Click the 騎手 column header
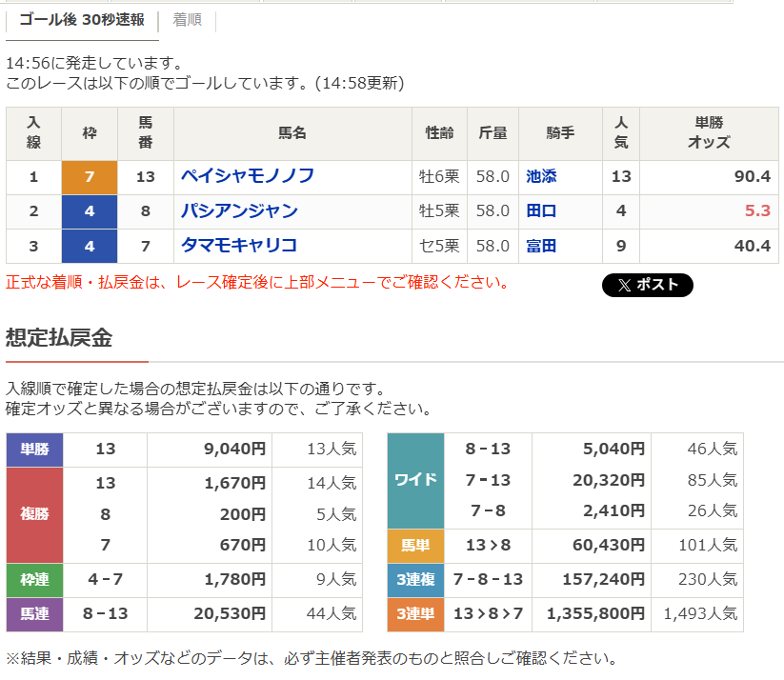This screenshot has width=784, height=680. pos(560,133)
